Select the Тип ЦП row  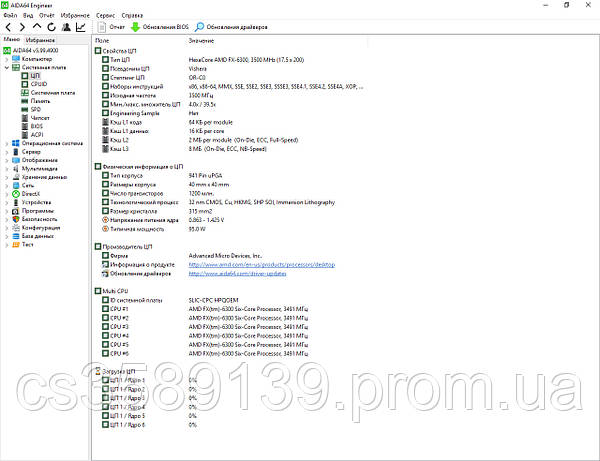pyautogui.click(x=203, y=60)
